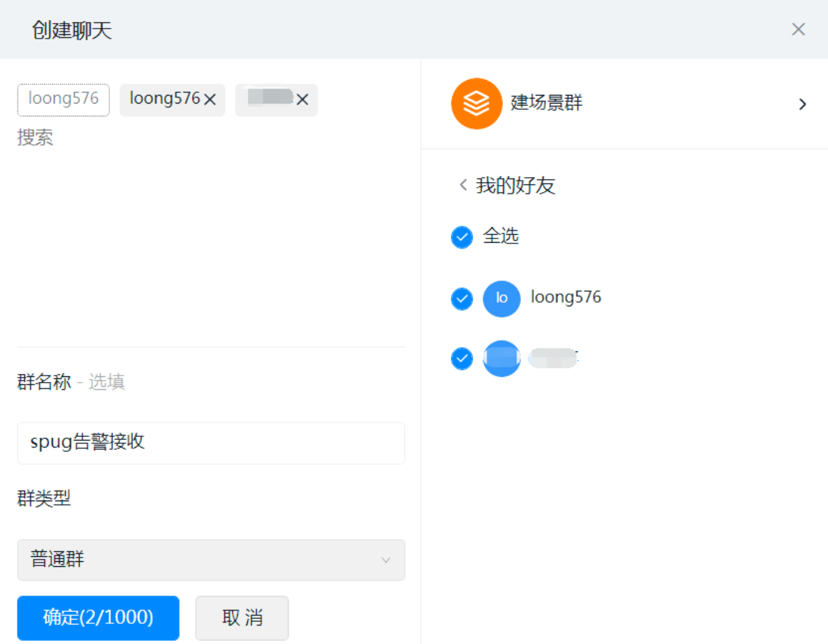Image resolution: width=828 pixels, height=644 pixels.
Task: Uncheck the blurred-name friend checkbox
Action: pyautogui.click(x=462, y=358)
